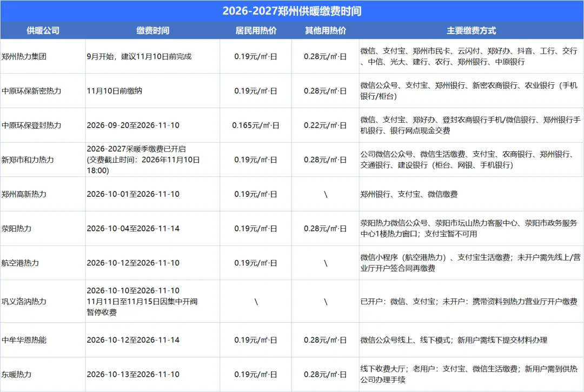This screenshot has height=392, width=584.
Task: Select the company "巩义洛汭热力"
Action: [24, 302]
